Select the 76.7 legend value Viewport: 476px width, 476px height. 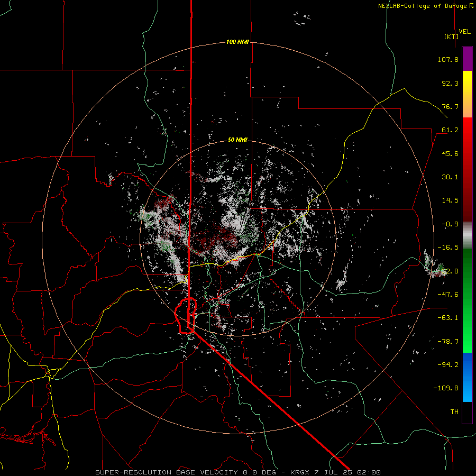click(x=450, y=106)
